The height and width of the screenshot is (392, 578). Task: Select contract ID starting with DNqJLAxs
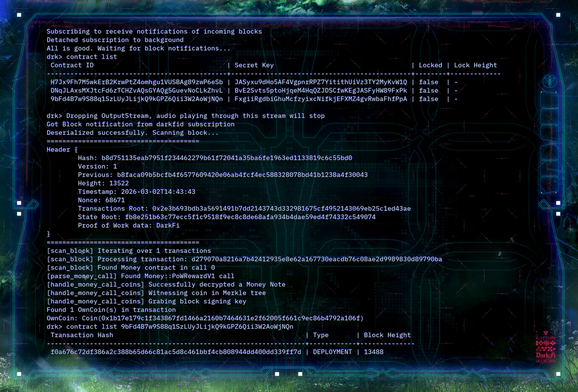(137, 91)
